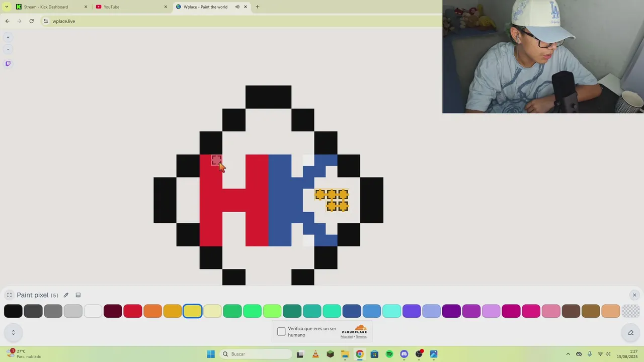Pick the beige peach color swatch
This screenshot has height=362, width=644.
(611, 311)
